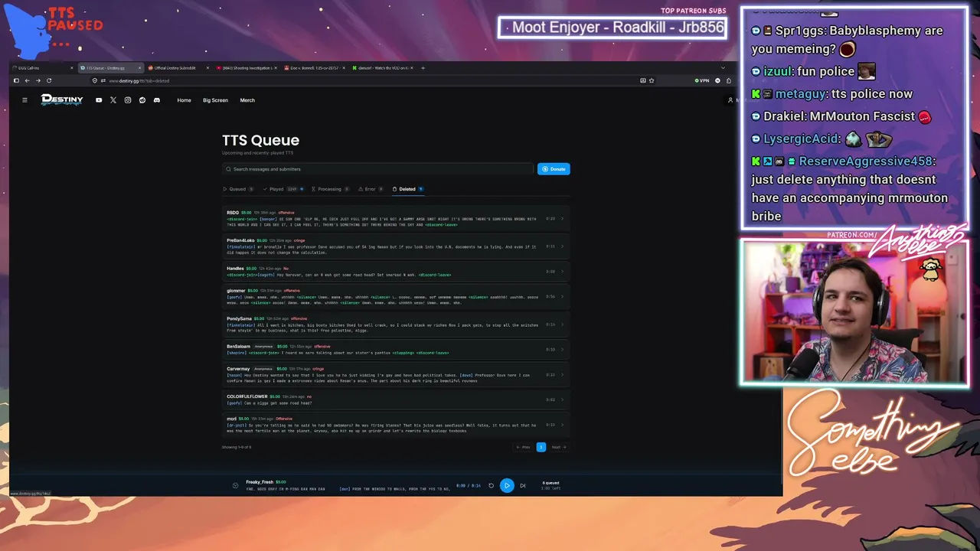
Task: Expand the PreBan4Loko message chevron
Action: [x=562, y=246]
